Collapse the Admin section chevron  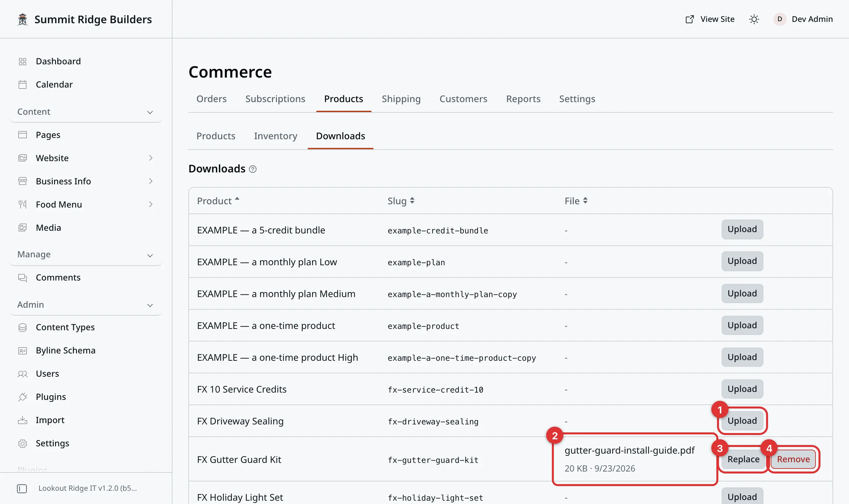coord(150,305)
